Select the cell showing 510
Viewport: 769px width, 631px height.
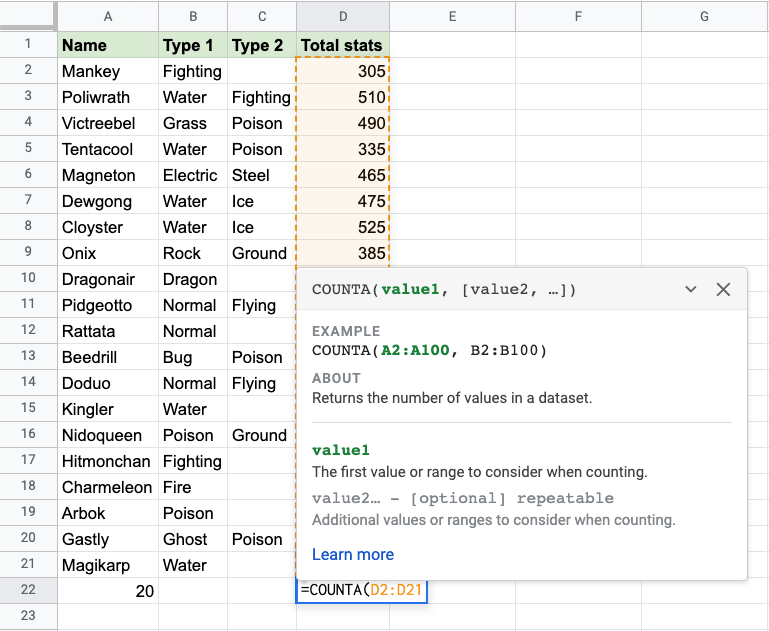pyautogui.click(x=343, y=97)
